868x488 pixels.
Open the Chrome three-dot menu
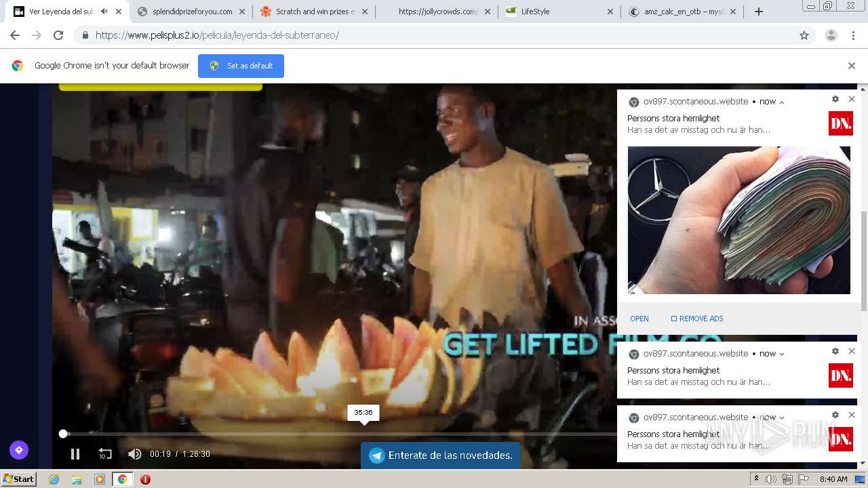tap(853, 35)
